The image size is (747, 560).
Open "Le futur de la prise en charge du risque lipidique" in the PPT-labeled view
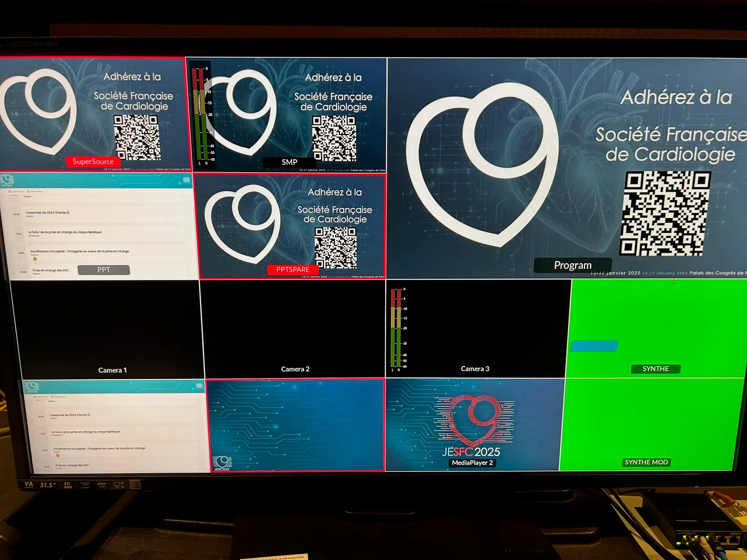(x=64, y=232)
